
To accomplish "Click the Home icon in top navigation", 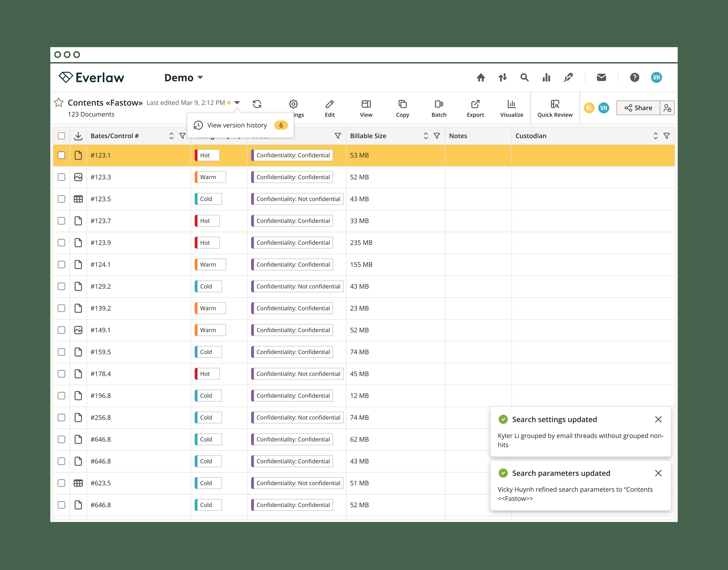I will (x=480, y=78).
